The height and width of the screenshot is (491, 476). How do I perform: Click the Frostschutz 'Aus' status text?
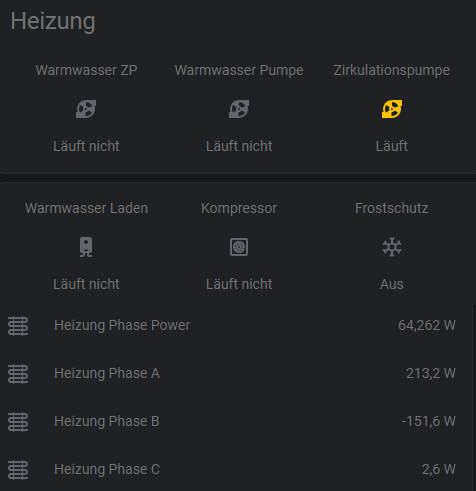(x=392, y=284)
